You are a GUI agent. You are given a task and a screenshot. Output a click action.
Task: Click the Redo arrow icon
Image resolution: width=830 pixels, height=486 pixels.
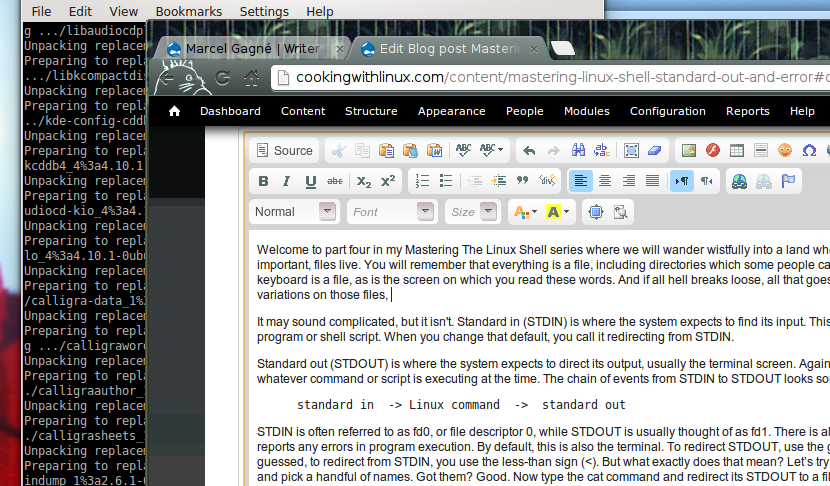point(553,151)
